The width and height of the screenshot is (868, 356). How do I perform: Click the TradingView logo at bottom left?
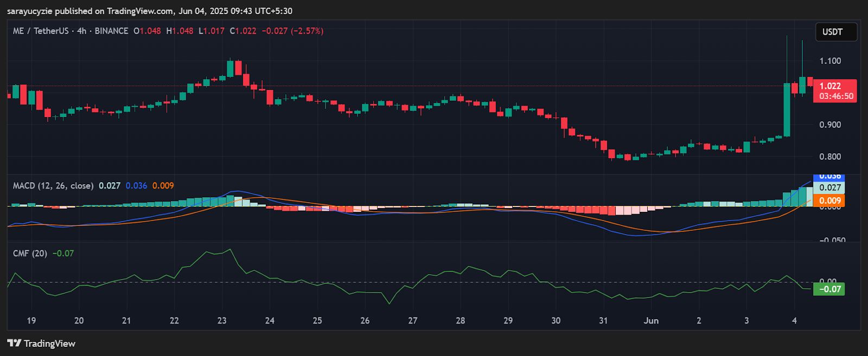tap(41, 344)
